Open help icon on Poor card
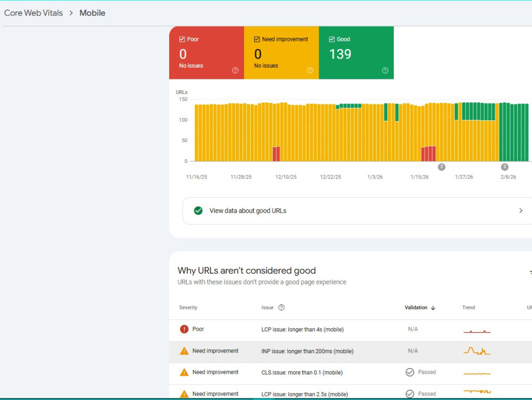Screen dimensions: 532x400 [235, 70]
